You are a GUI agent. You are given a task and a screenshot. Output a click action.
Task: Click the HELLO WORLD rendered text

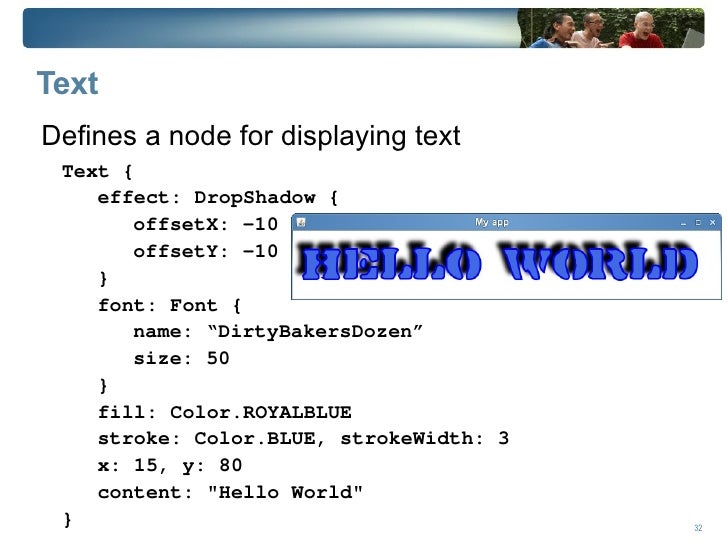point(498,261)
